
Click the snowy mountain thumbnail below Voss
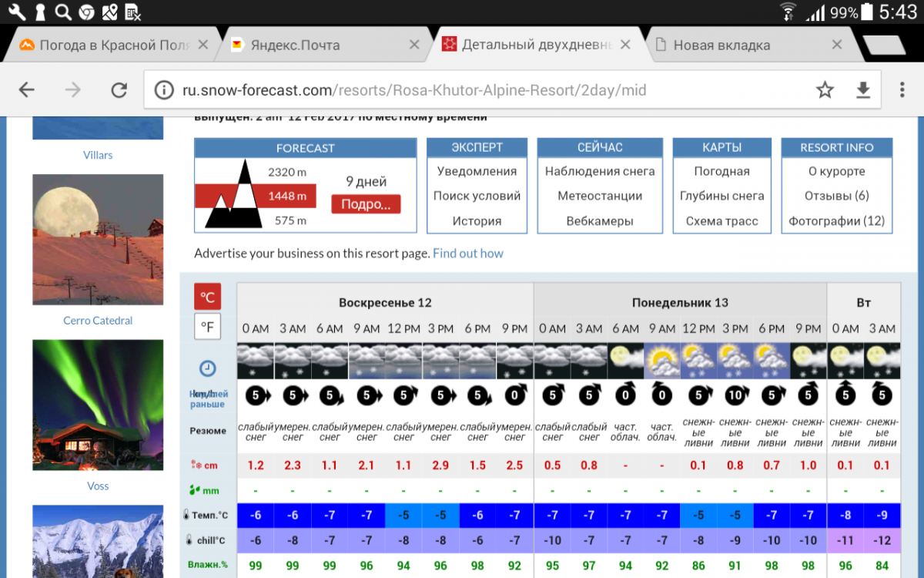(98, 541)
